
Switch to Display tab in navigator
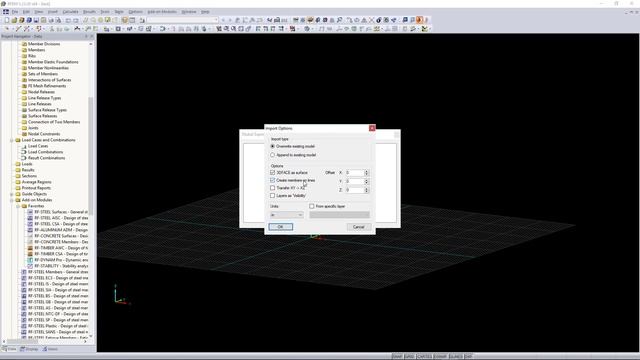[x=29, y=349]
